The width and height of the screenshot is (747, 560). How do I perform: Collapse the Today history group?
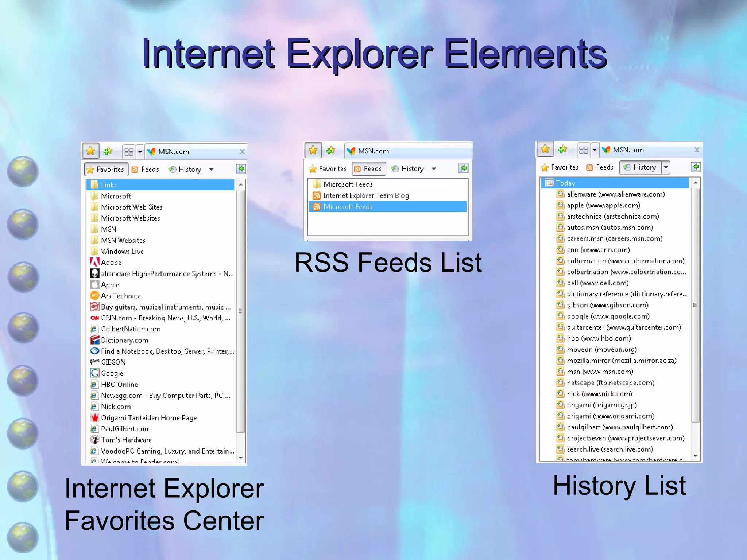point(615,183)
